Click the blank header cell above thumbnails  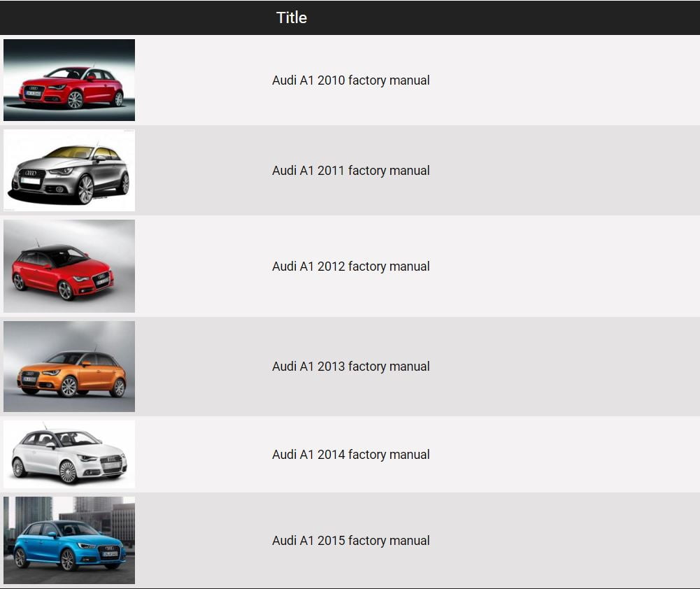coord(69,17)
